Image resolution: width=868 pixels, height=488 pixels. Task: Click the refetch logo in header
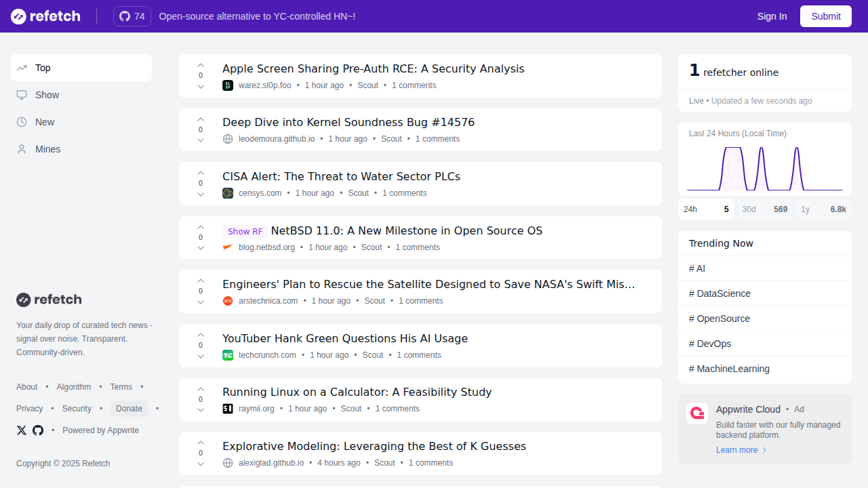coord(45,16)
